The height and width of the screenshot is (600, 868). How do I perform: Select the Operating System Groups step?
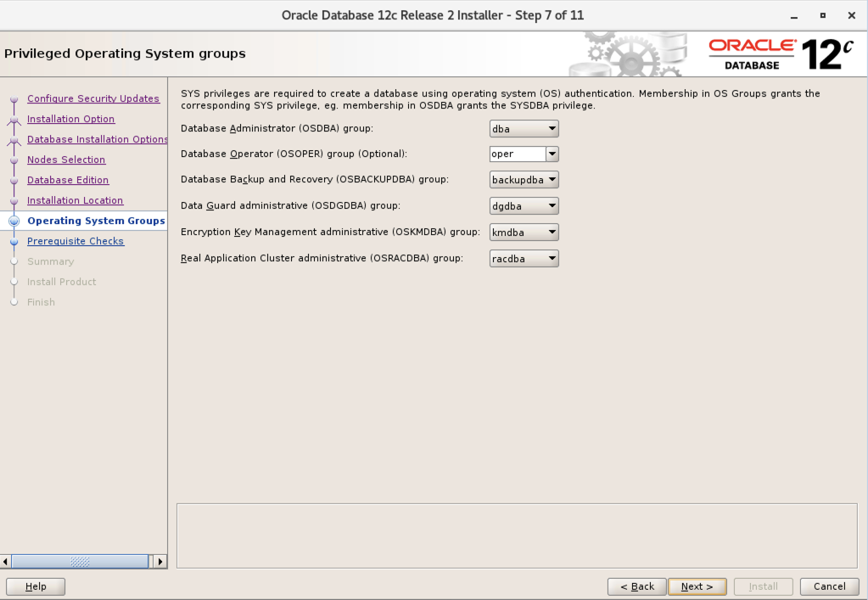96,221
